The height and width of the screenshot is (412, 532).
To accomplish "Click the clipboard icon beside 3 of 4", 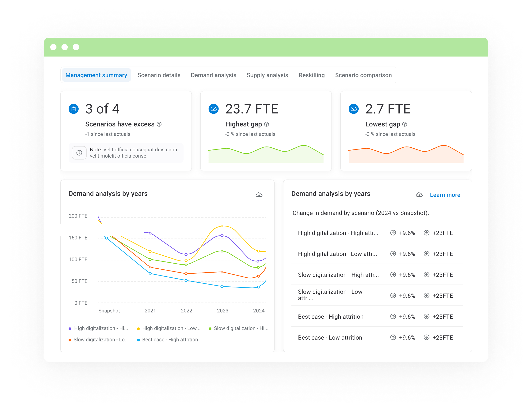I will coord(74,109).
